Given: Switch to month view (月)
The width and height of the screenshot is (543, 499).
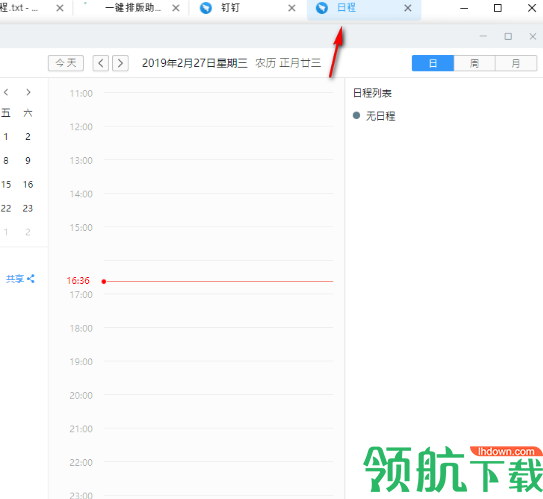Looking at the screenshot, I should [x=516, y=63].
